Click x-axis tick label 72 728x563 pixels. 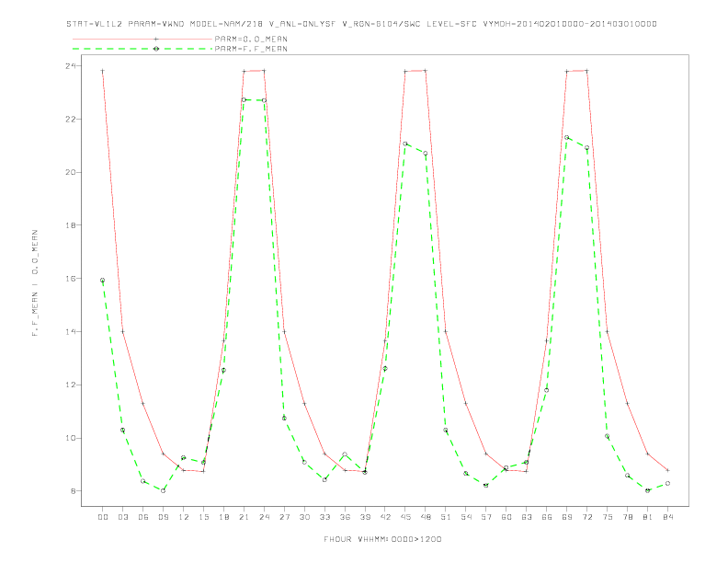[x=586, y=517]
